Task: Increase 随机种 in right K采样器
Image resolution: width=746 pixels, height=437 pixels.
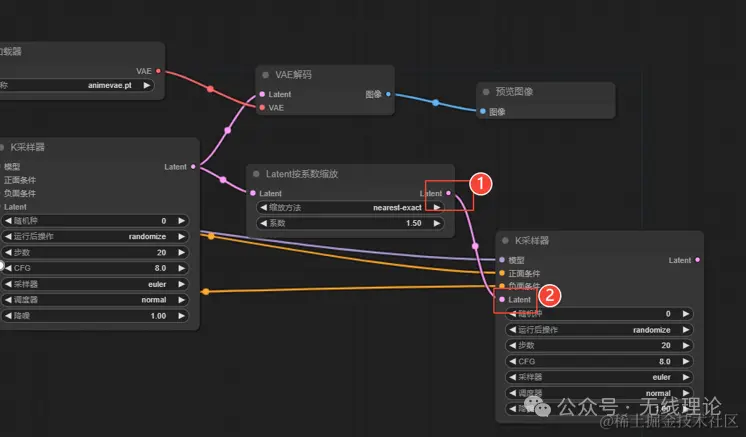Action: pyautogui.click(x=686, y=314)
